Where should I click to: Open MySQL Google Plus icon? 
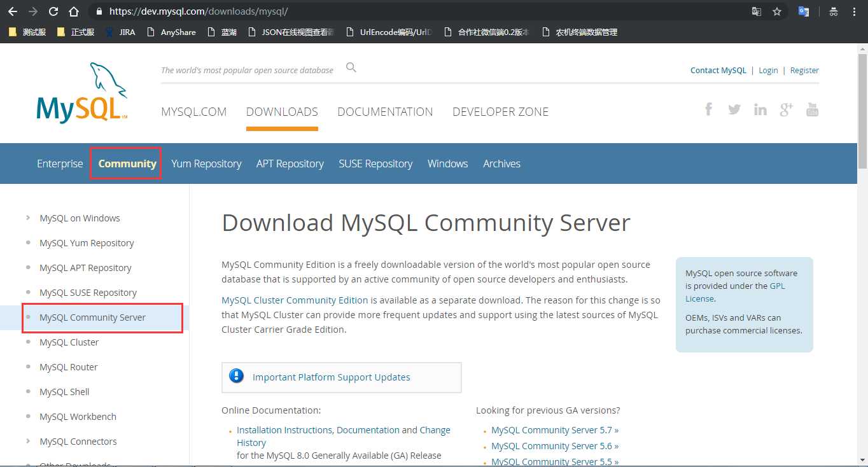786,109
